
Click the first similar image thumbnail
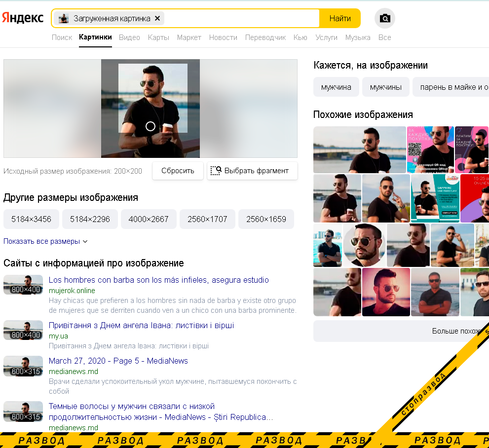359,149
